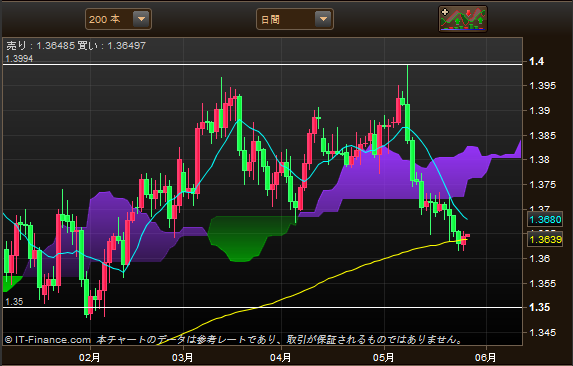Expand the 日間 timeframe dropdown arrow
This screenshot has height=366, width=573.
pos(323,19)
